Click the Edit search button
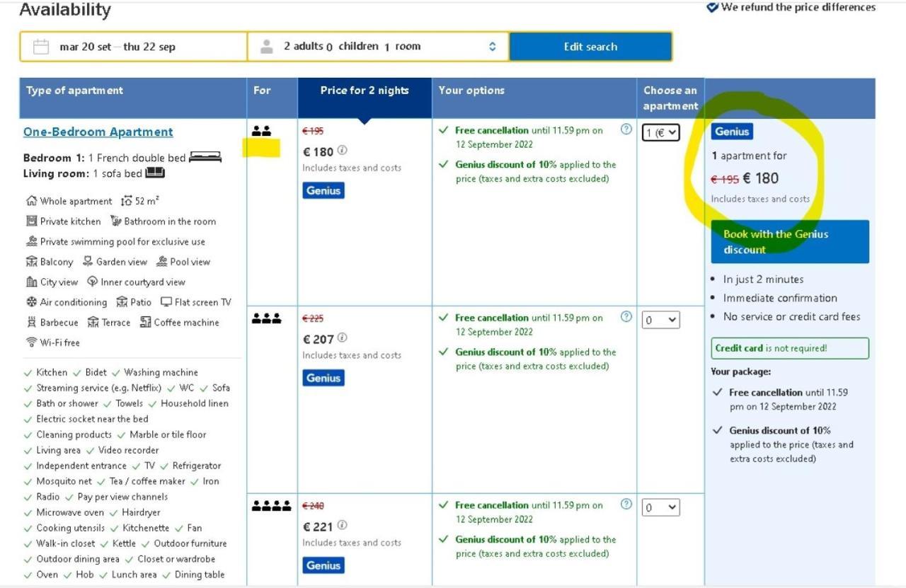The width and height of the screenshot is (906, 588). click(x=590, y=47)
